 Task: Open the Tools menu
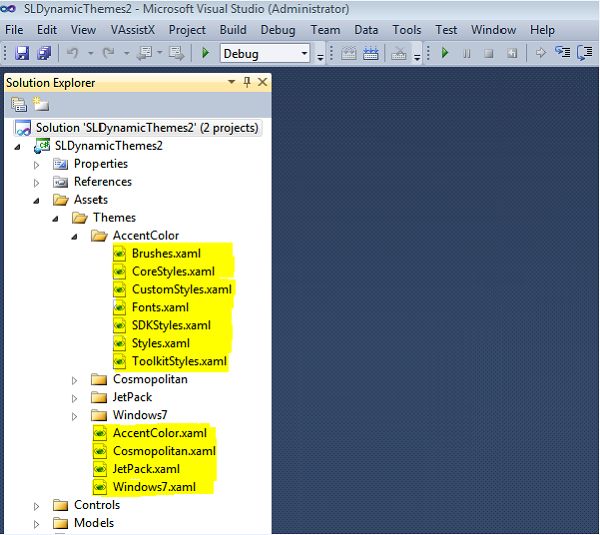407,30
